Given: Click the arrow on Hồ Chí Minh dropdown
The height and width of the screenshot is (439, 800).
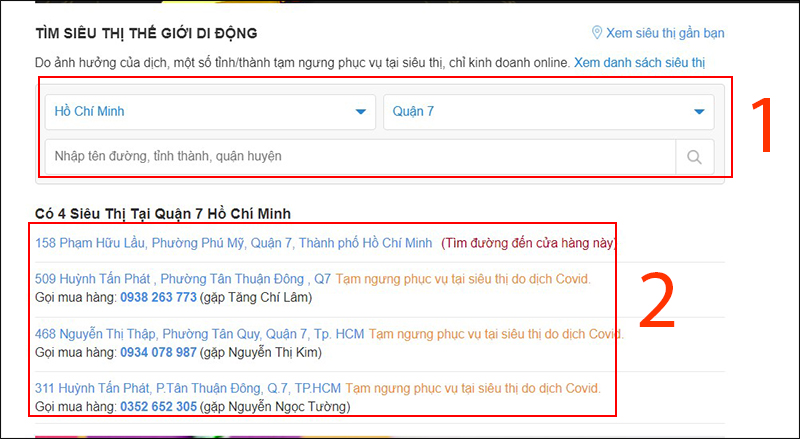Looking at the screenshot, I should tap(361, 112).
